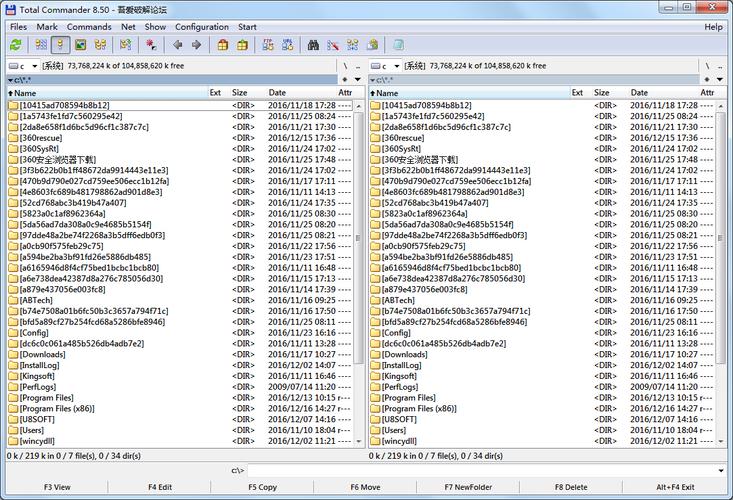The width and height of the screenshot is (733, 500).
Task: Open left panel directory history arrow
Action: (358, 79)
